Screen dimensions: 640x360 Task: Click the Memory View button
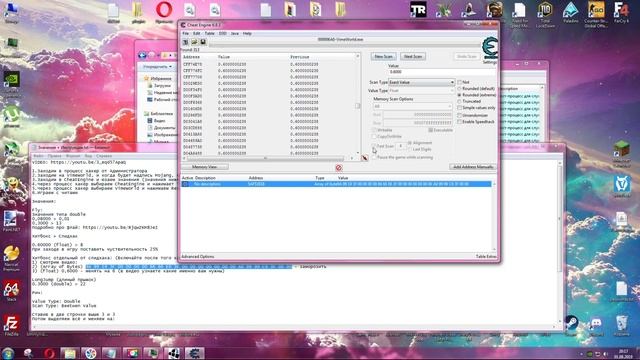pyautogui.click(x=204, y=167)
